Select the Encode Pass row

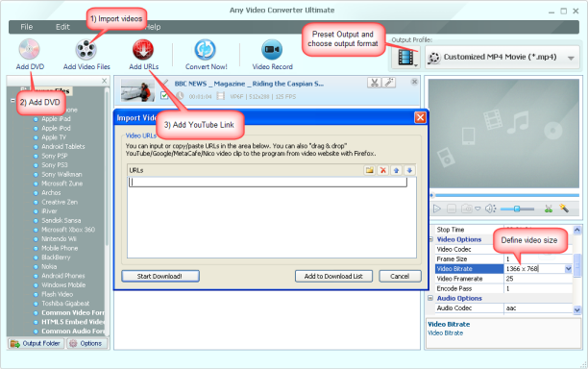coord(503,288)
